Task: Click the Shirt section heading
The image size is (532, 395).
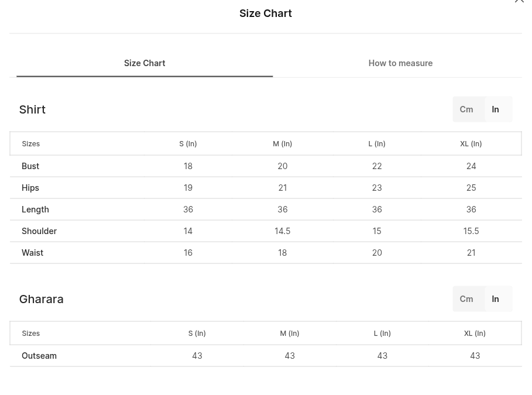Action: click(x=32, y=109)
